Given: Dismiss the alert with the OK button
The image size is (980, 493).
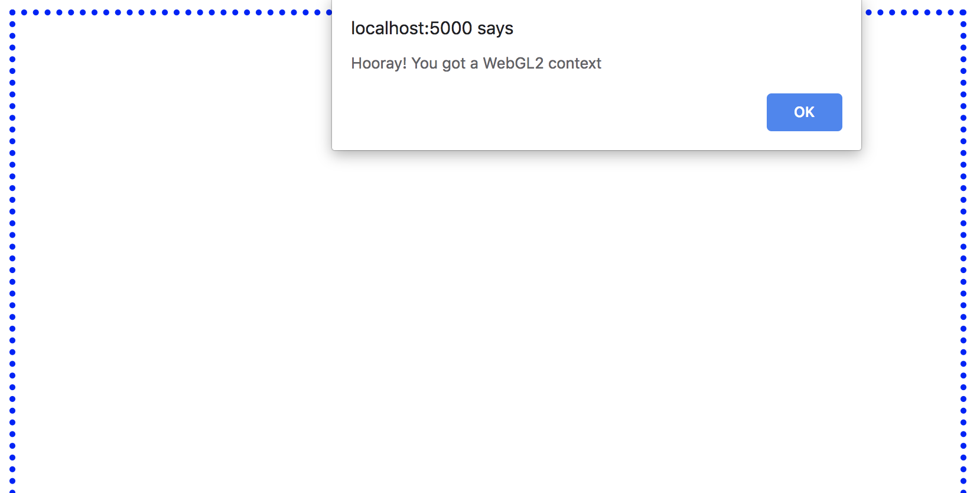Looking at the screenshot, I should click(804, 112).
